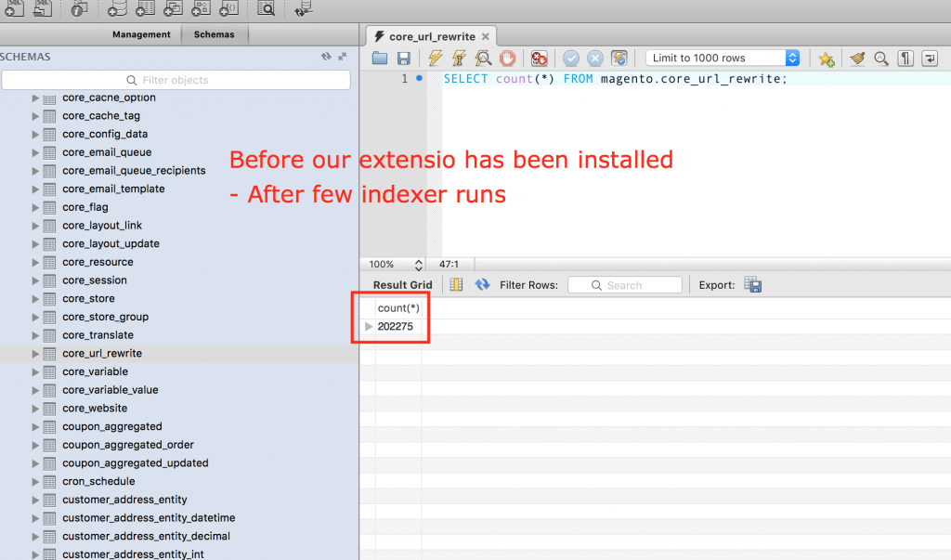Viewport: 951px width, 560px height.
Task: Toggle word wrap in the editor toolbar
Action: (x=929, y=59)
